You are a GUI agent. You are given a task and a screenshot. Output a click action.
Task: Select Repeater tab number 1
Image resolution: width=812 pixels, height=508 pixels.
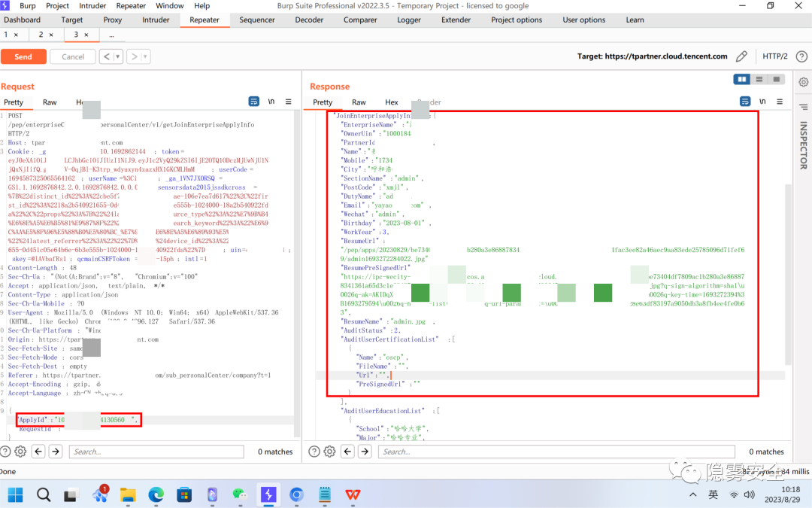(6, 34)
